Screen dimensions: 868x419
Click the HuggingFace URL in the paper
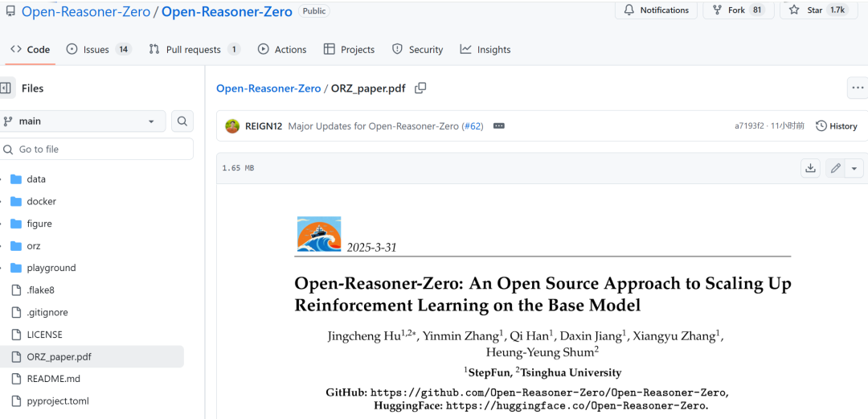click(577, 405)
